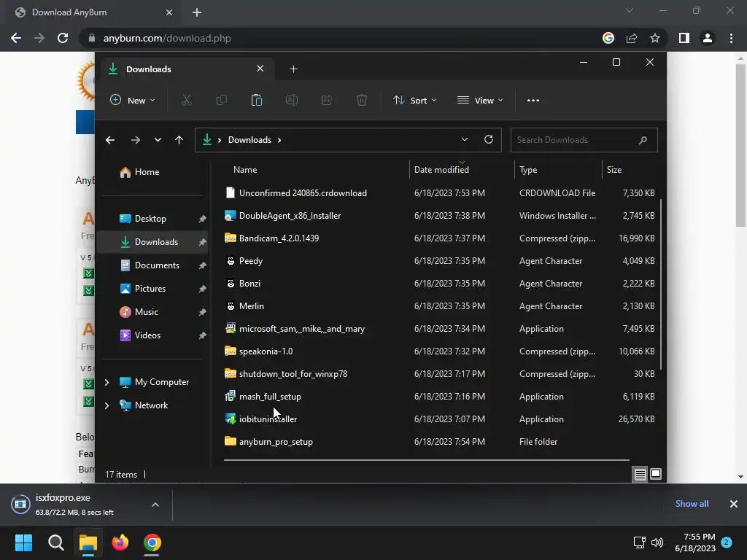Open the Sort dropdown
This screenshot has height=560, width=747.
[414, 101]
